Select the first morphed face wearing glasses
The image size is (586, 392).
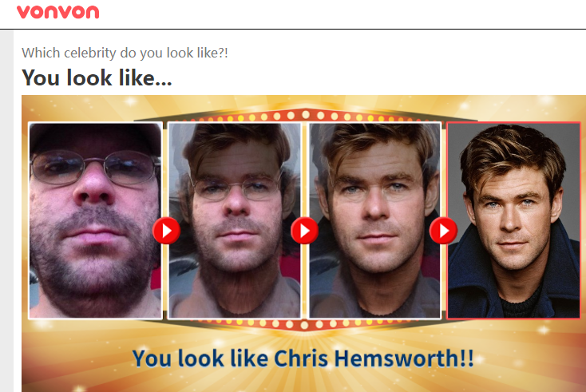235,220
